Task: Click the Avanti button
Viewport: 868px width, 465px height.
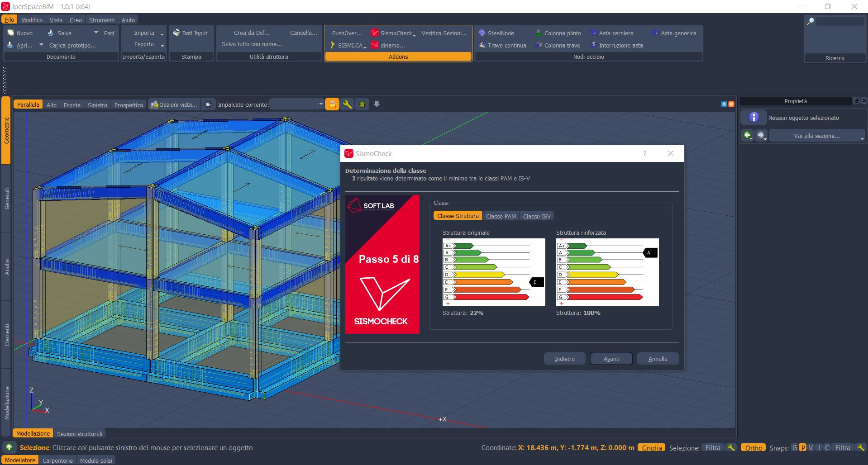Action: click(611, 359)
